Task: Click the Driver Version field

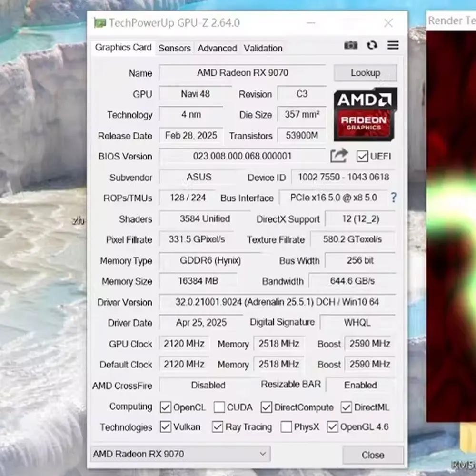Action: [x=277, y=302]
